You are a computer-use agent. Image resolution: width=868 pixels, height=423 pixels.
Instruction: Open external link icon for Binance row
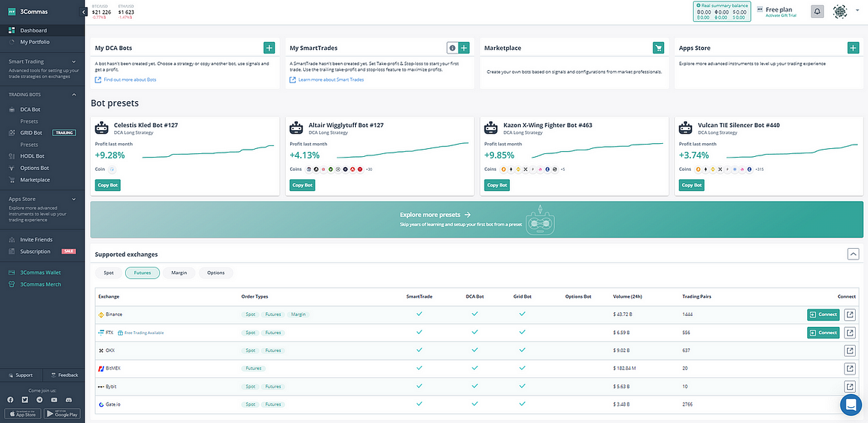point(850,315)
